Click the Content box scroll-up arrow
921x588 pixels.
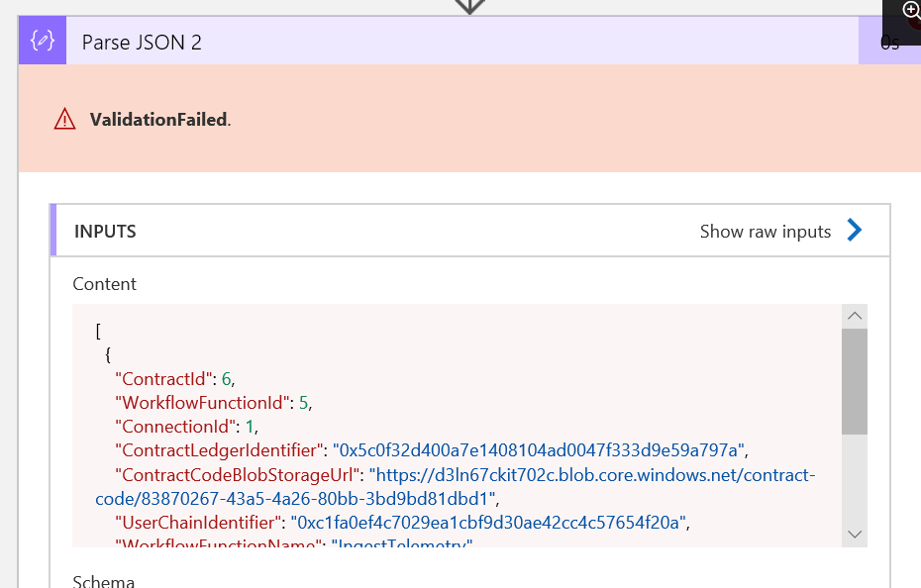click(855, 316)
